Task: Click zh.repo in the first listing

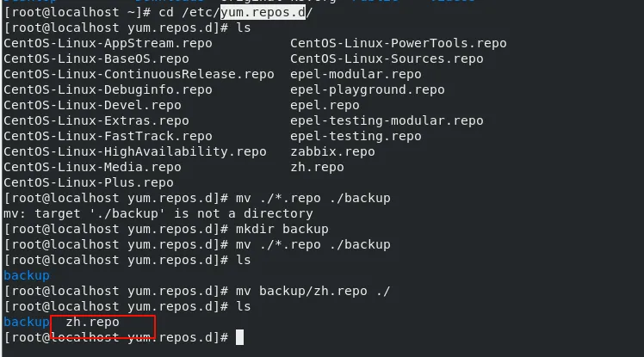Action: (317, 168)
